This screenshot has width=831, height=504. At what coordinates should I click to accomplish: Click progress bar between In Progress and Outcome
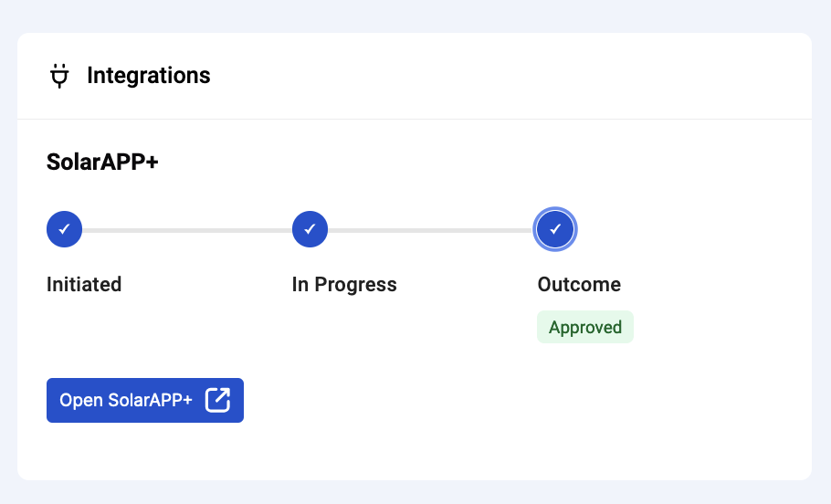click(x=430, y=230)
